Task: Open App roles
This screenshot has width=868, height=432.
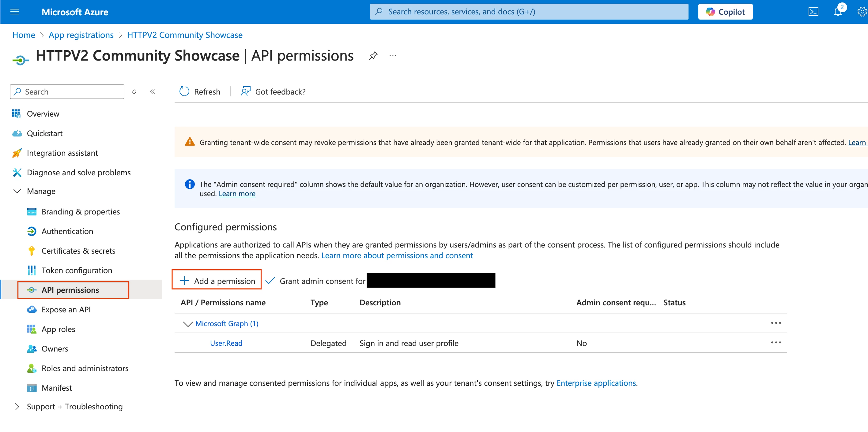Action: tap(58, 329)
